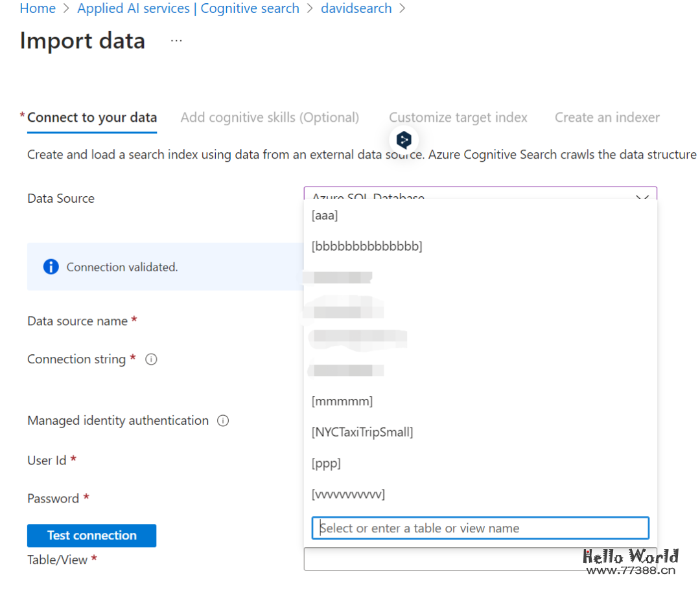Image resolution: width=700 pixels, height=590 pixels.
Task: Click the floating hexagon icon below the tabs
Action: point(404,140)
